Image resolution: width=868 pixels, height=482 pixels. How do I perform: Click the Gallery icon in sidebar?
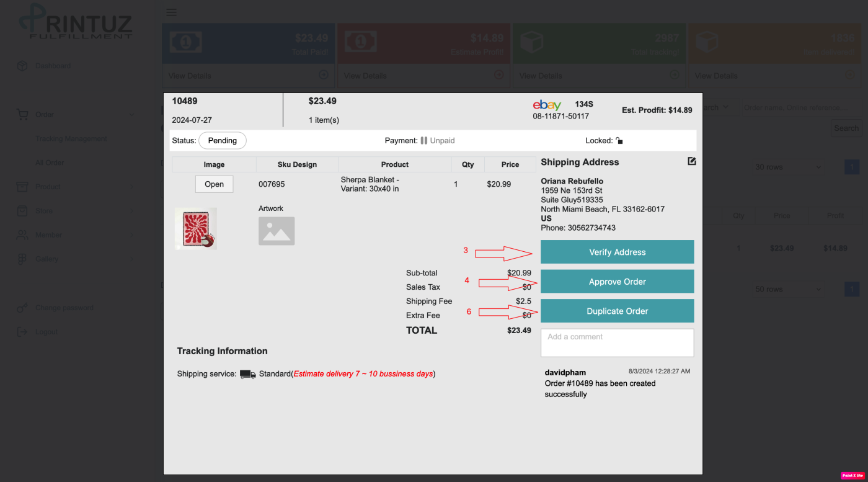22,259
